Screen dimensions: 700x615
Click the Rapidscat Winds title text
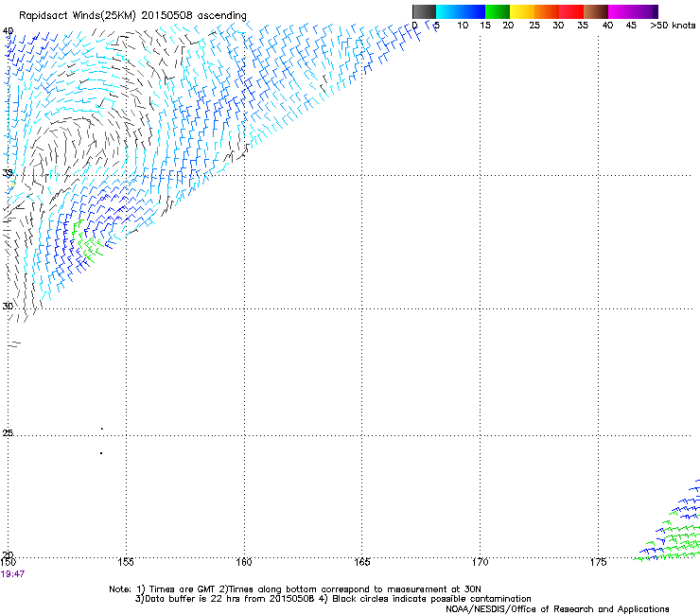[x=132, y=15]
